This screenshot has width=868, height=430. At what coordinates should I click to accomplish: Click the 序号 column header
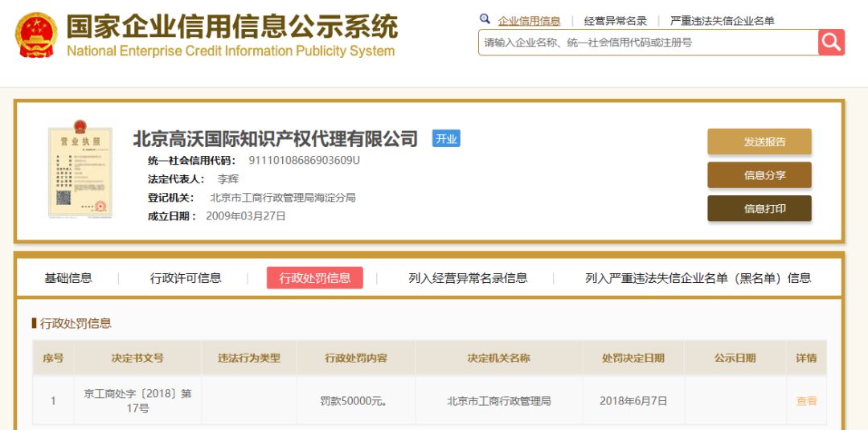coord(53,358)
